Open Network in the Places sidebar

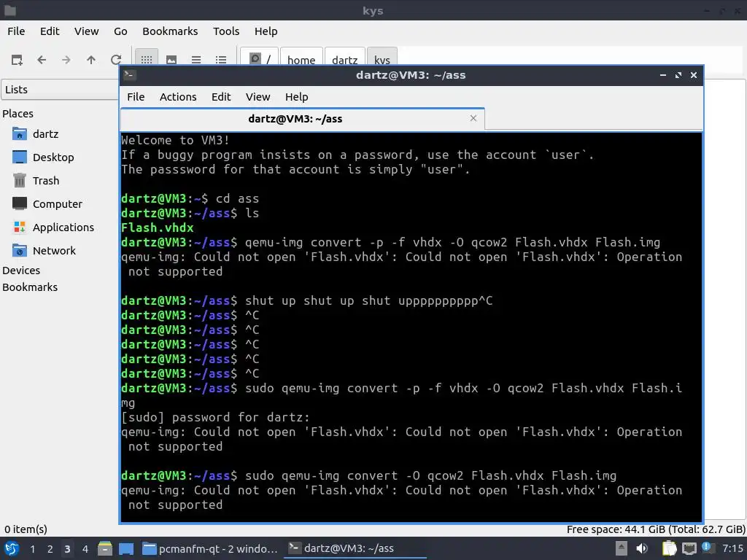click(54, 251)
